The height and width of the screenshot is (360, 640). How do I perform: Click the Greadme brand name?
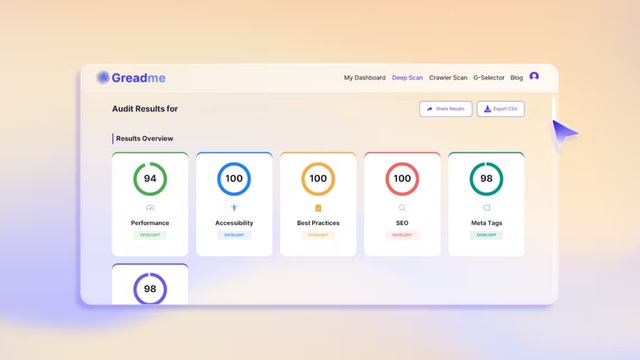(139, 78)
